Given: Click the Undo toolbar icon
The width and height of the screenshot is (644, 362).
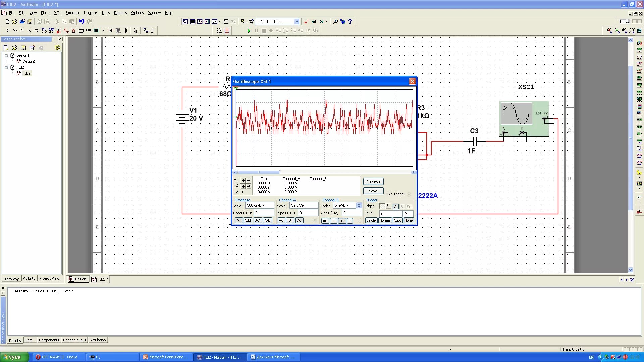Looking at the screenshot, I should tap(82, 21).
